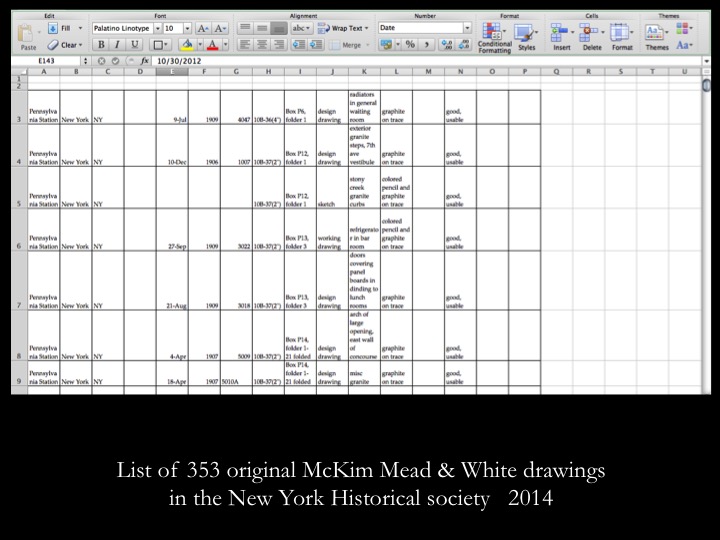Select 'working drawing' cell in row 6

[332, 230]
